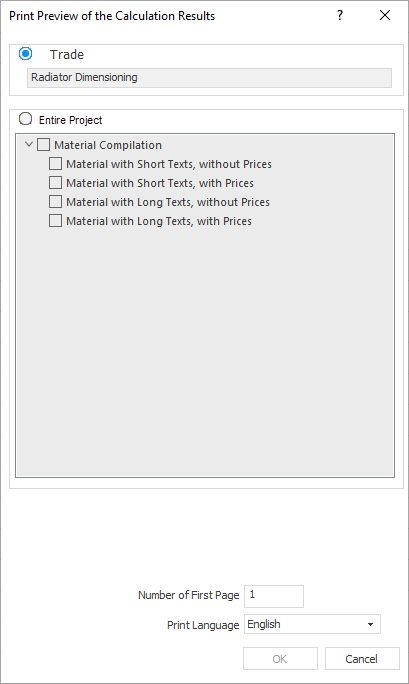Viewport: 409px width, 684px height.
Task: Click the OK button
Action: coord(280,659)
